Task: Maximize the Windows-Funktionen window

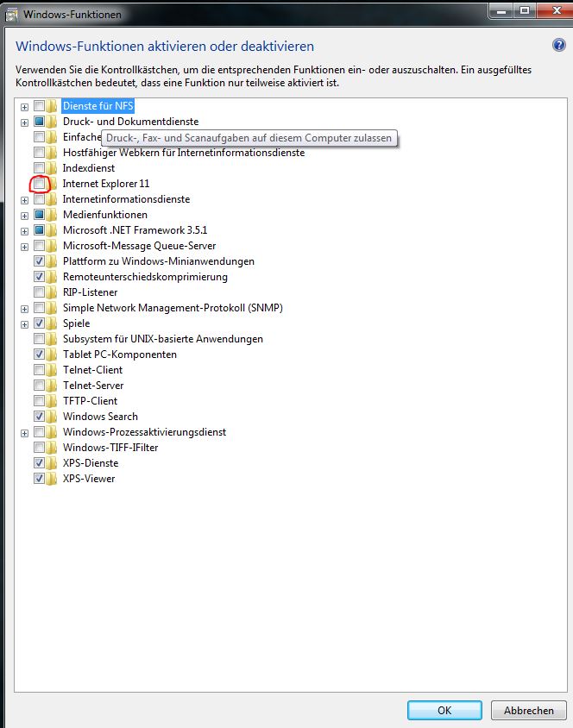Action: 525,10
